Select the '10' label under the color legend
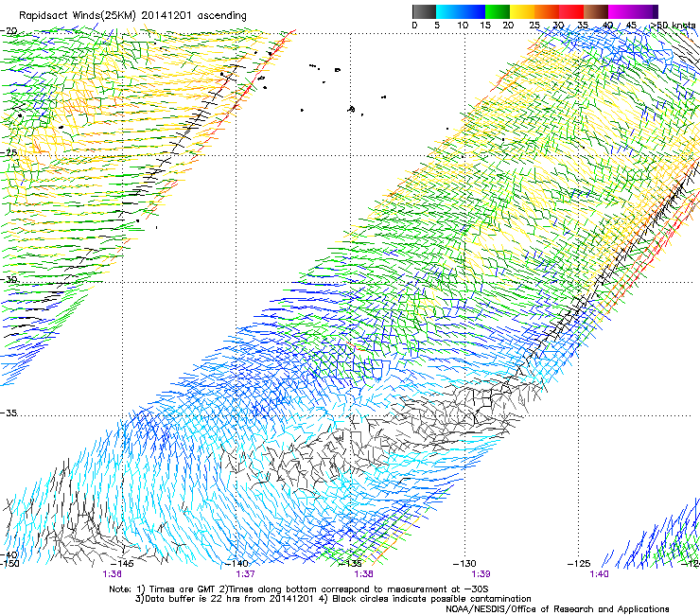The width and height of the screenshot is (700, 615). click(x=463, y=26)
